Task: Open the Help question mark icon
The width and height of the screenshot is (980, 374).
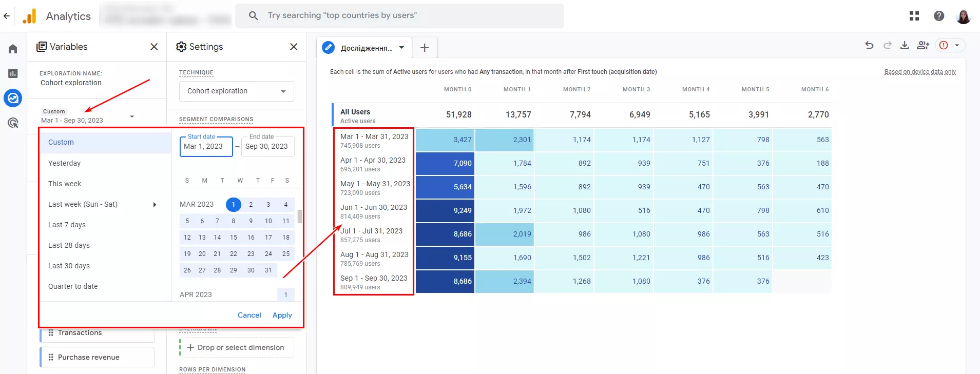Action: point(939,16)
